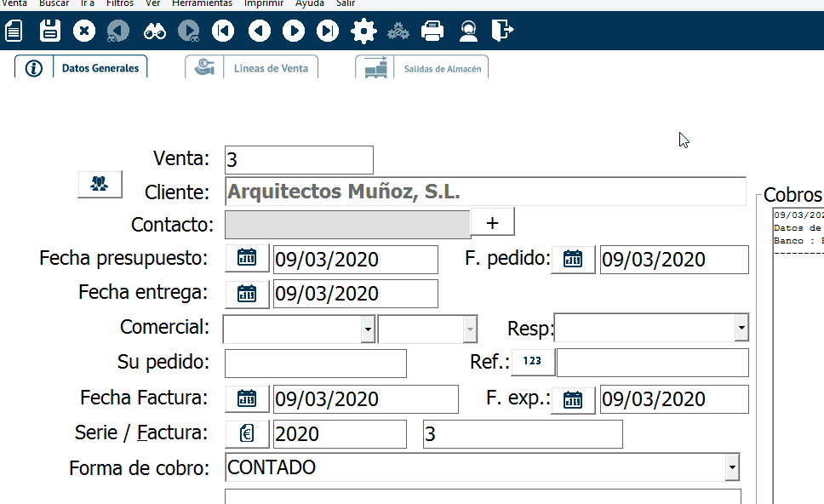Click the settings gear icon
Image resolution: width=824 pixels, height=504 pixels.
(363, 31)
